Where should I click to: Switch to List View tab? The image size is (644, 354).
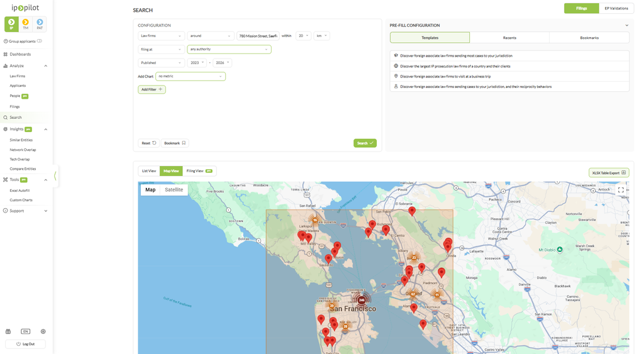148,171
